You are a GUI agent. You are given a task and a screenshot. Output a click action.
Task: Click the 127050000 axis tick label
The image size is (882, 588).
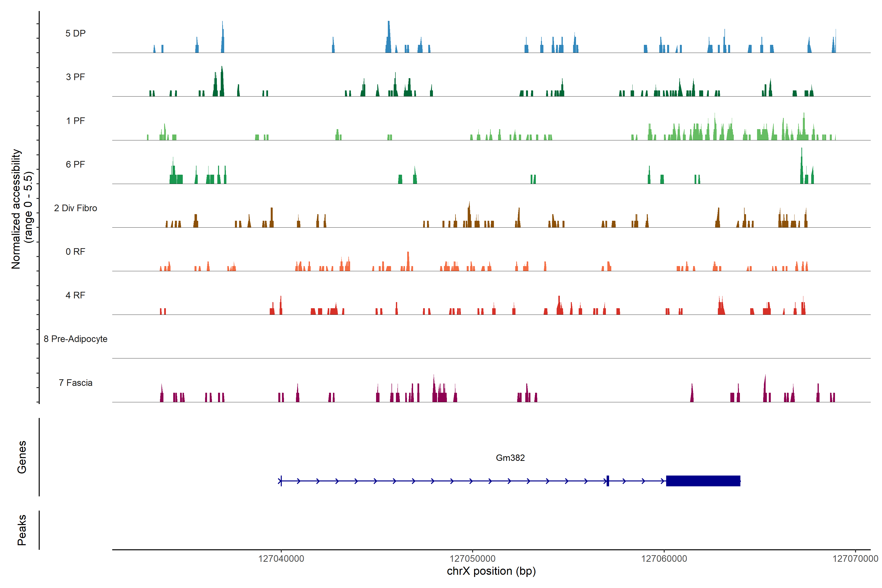473,559
